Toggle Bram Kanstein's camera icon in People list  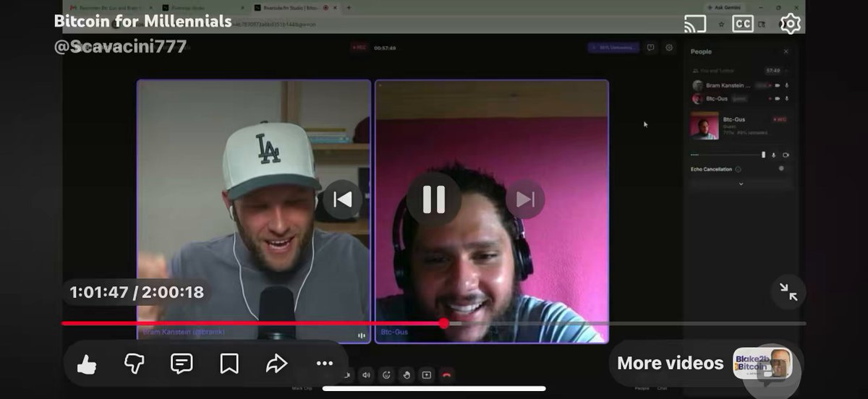[778, 85]
